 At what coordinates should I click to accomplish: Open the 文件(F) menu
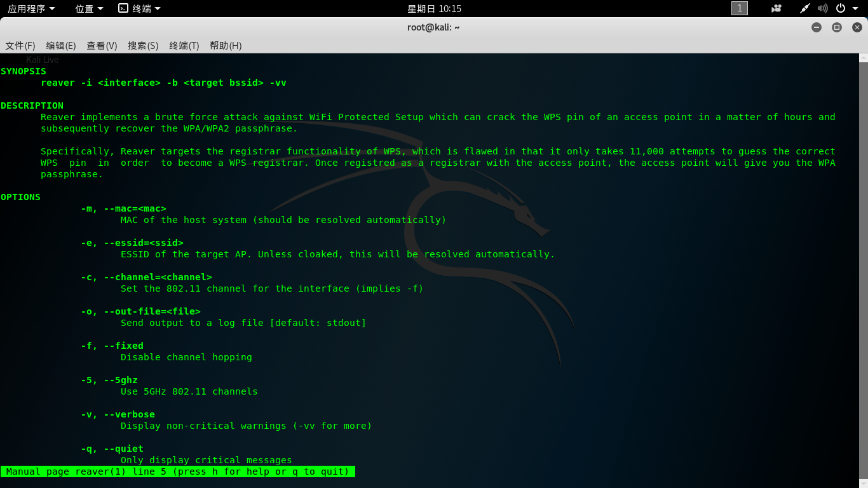pos(20,46)
